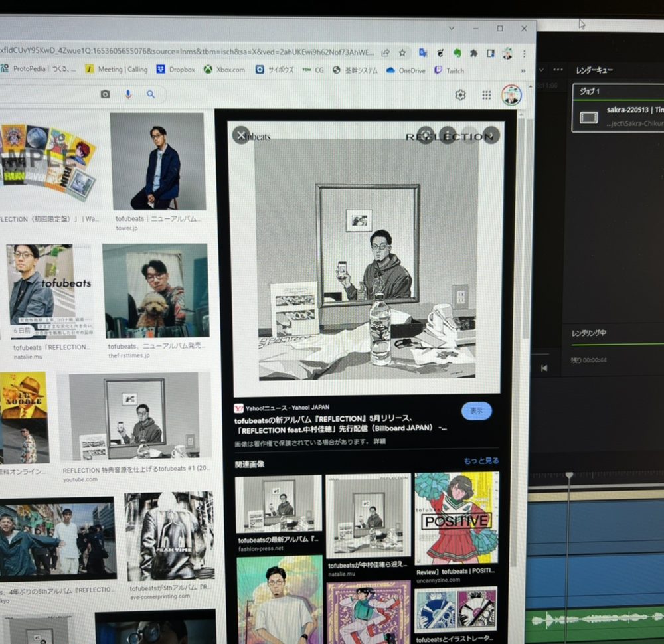Image resolution: width=664 pixels, height=644 pixels.
Task: Open the three-dot options in render panel
Action: click(558, 70)
